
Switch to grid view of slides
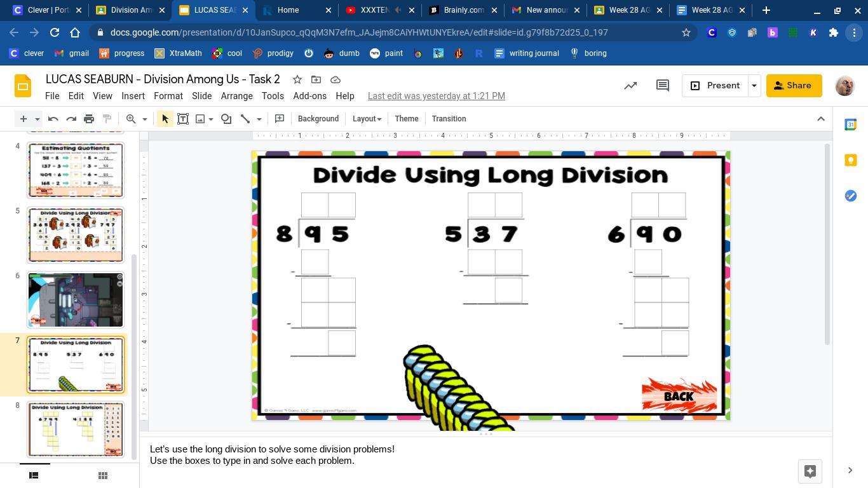point(102,475)
